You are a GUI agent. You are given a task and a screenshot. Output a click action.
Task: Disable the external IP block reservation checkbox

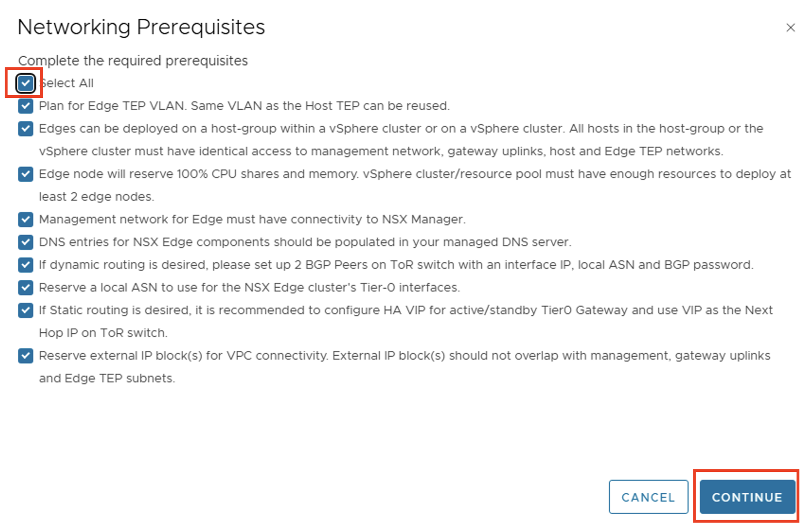[26, 355]
